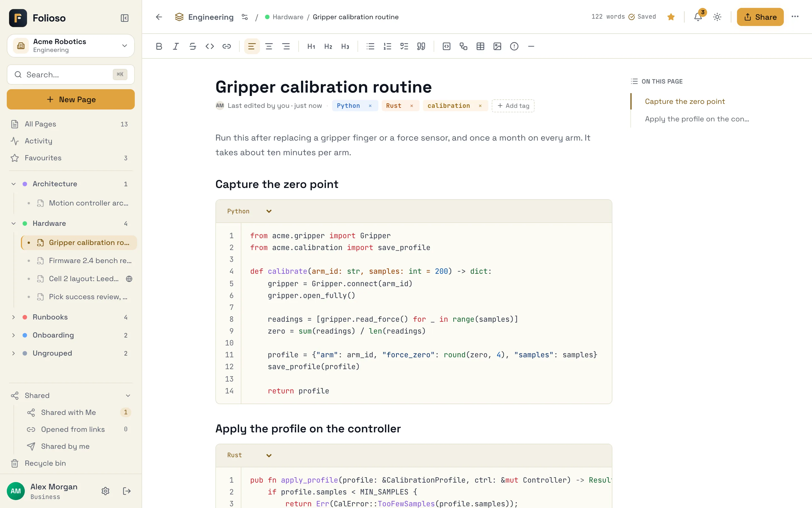Insert code block from toolbar
The image size is (812, 508).
(446, 46)
